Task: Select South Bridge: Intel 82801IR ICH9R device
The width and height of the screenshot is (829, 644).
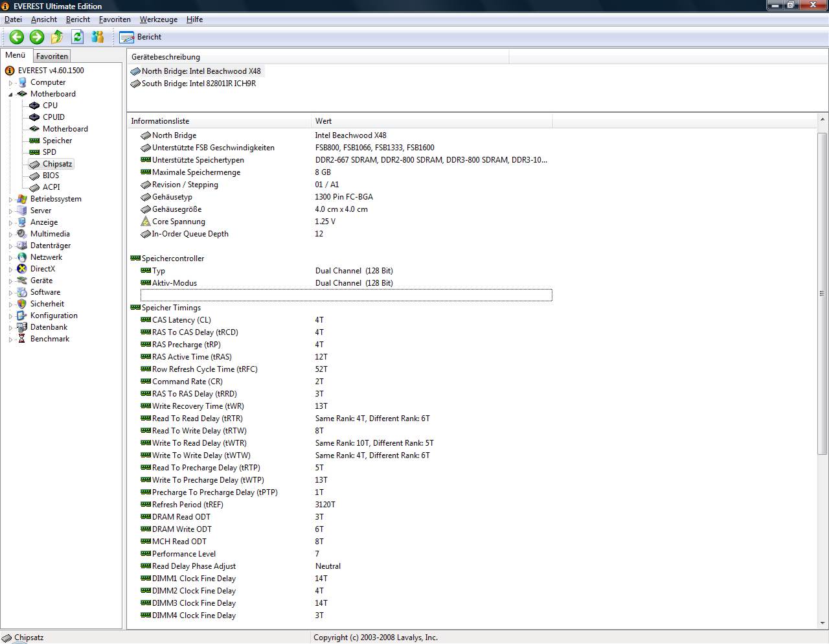Action: point(193,84)
